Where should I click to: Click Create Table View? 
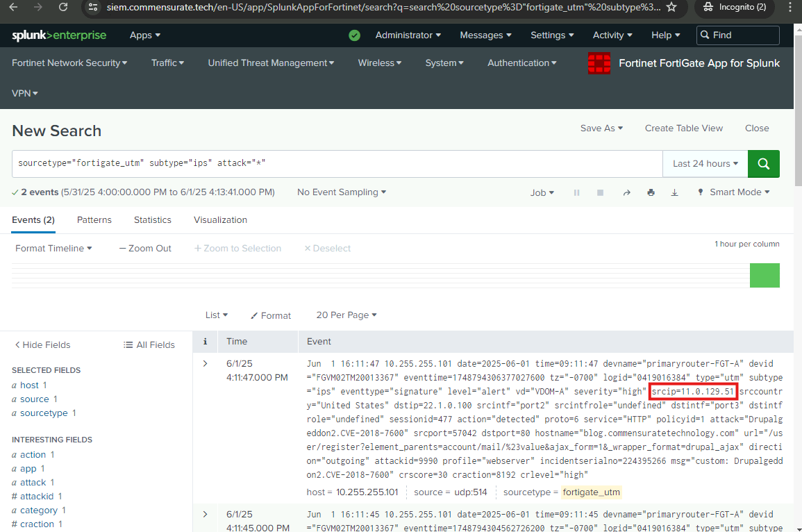[683, 128]
